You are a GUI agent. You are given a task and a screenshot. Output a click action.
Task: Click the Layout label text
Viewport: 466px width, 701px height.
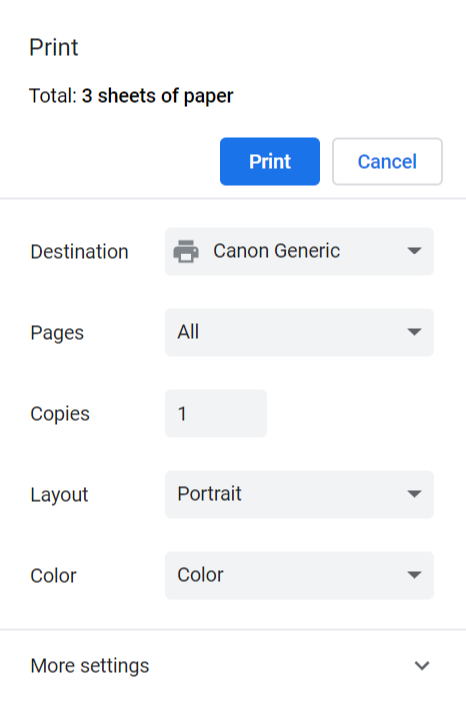click(x=59, y=495)
